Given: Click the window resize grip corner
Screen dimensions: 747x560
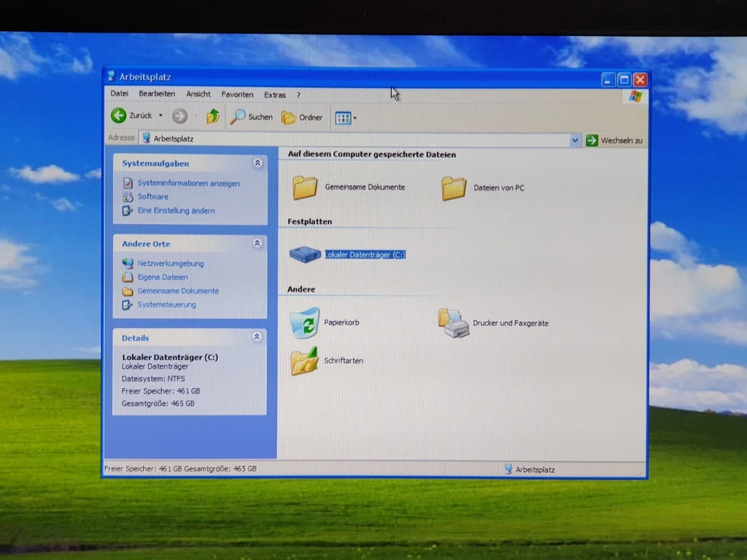Looking at the screenshot, I should [642, 472].
